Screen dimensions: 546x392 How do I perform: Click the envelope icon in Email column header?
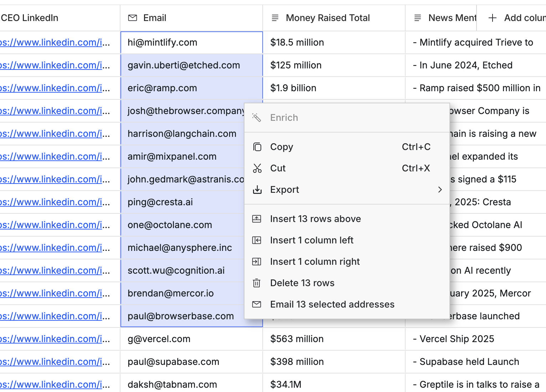(x=133, y=18)
